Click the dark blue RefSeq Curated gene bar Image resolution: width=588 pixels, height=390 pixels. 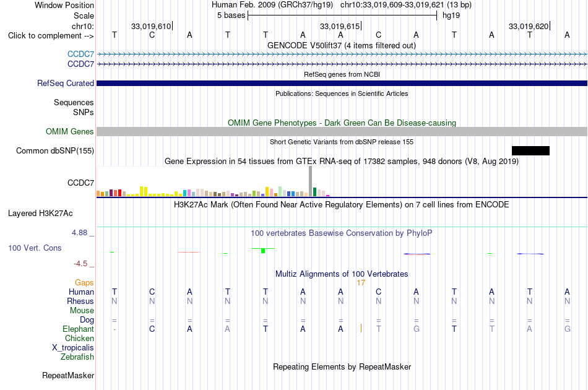coord(342,83)
